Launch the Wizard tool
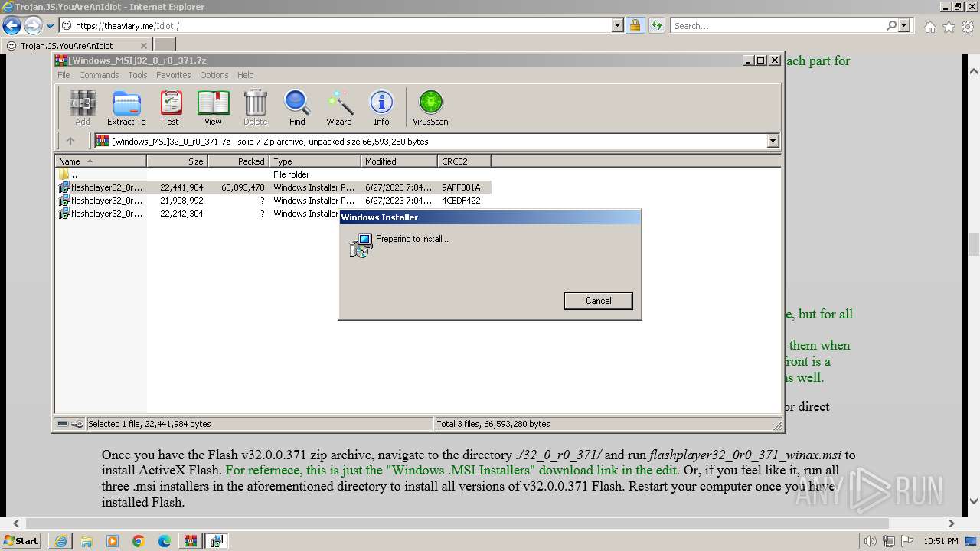Screen dimensions: 980x551 tap(339, 107)
